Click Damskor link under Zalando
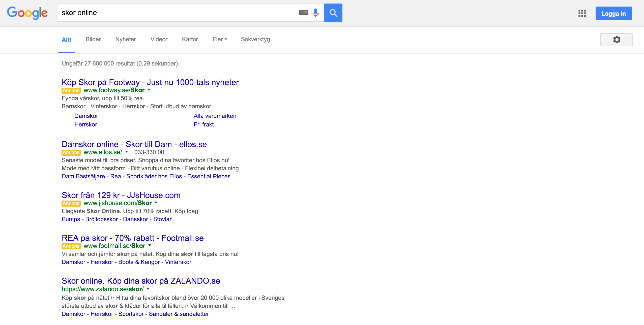 73,314
